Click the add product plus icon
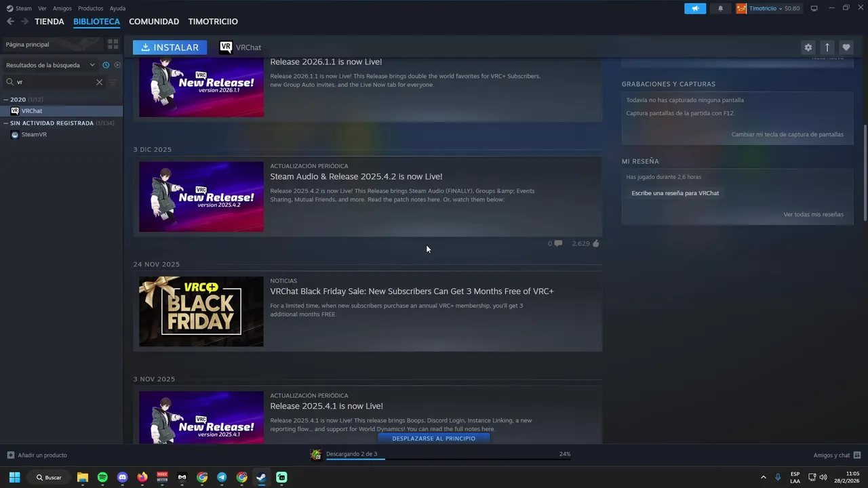Screen dimensions: 868x488 click(10, 455)
